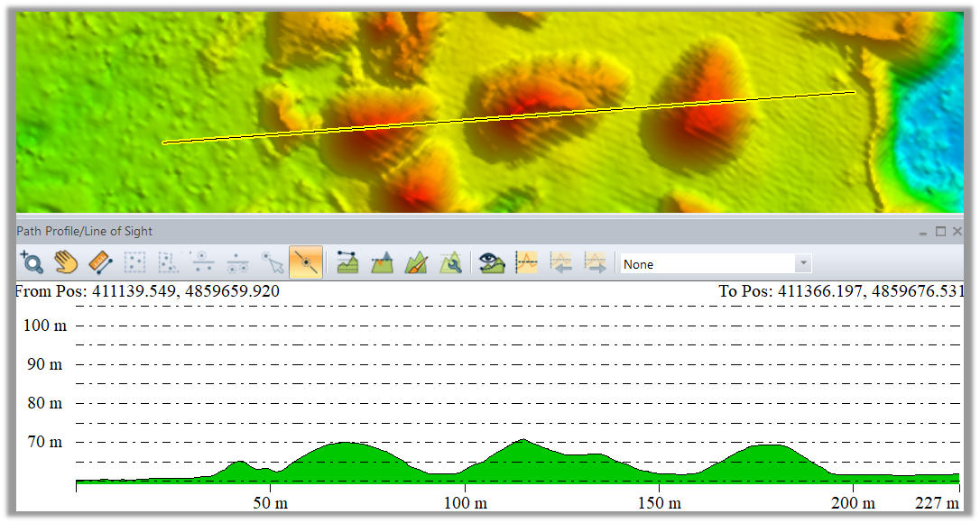Click the To Pos coordinates text
This screenshot has width=980, height=523.
(842, 291)
